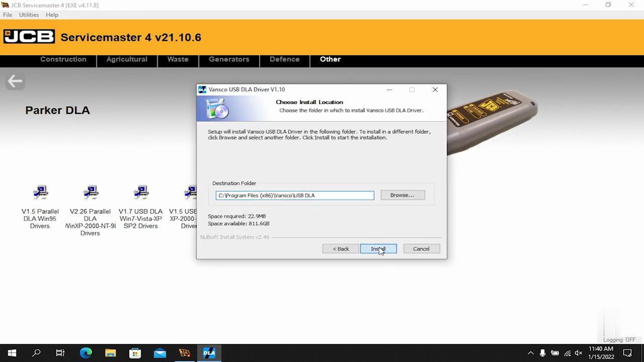Click the Logging: OFF status text

click(619, 340)
